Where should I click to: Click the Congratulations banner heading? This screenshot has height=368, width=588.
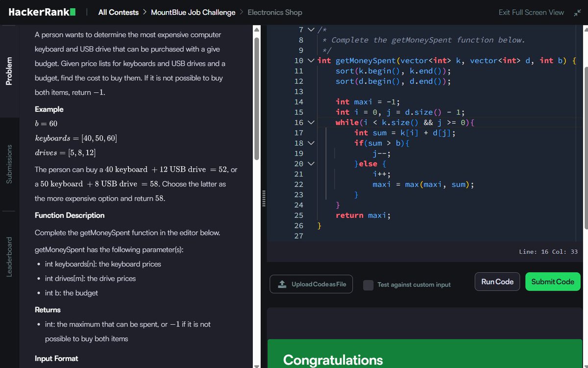tap(333, 360)
